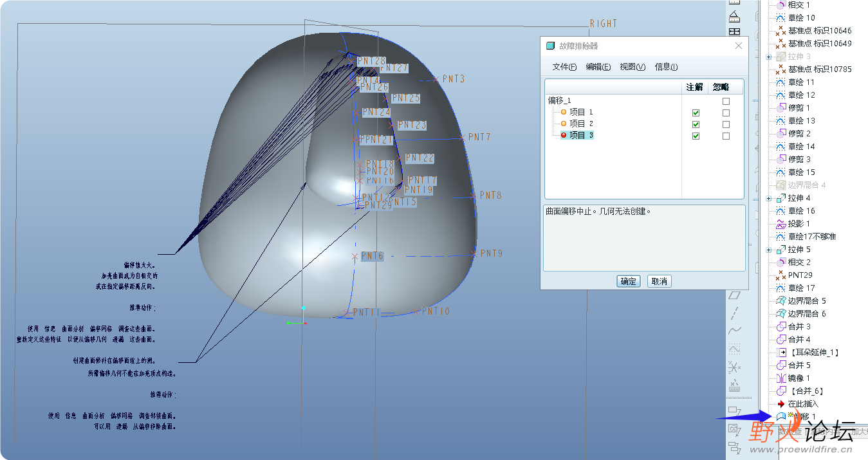Open the 信息(I) menu in the troubleshooter

pos(666,67)
